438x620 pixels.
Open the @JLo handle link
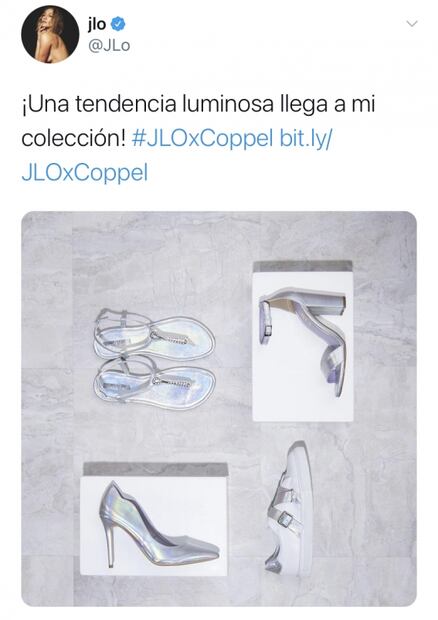tap(109, 46)
